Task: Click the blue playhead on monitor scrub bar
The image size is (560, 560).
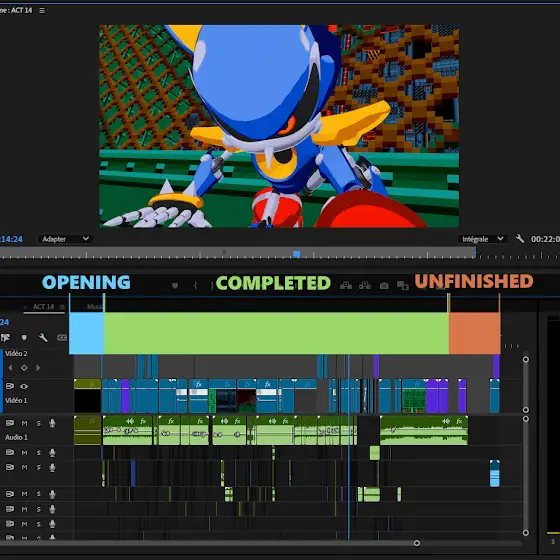Action: 296,254
